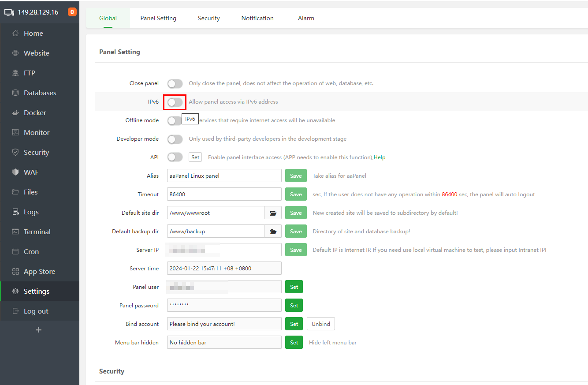Click the Panel user field
This screenshot has width=588, height=385.
coord(224,287)
